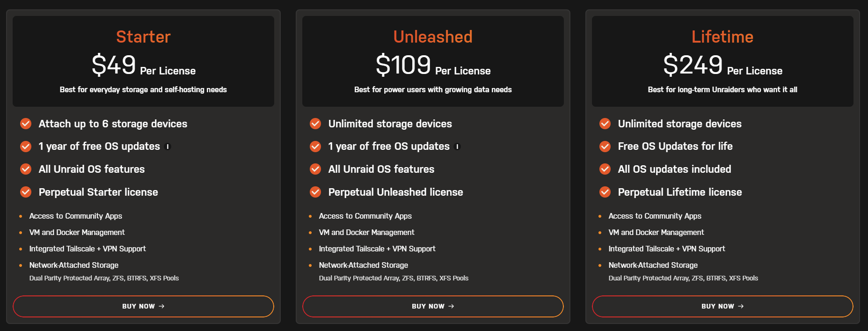Click the arrow inside Starter's Buy Now button
Image resolution: width=868 pixels, height=331 pixels.
pyautogui.click(x=161, y=306)
